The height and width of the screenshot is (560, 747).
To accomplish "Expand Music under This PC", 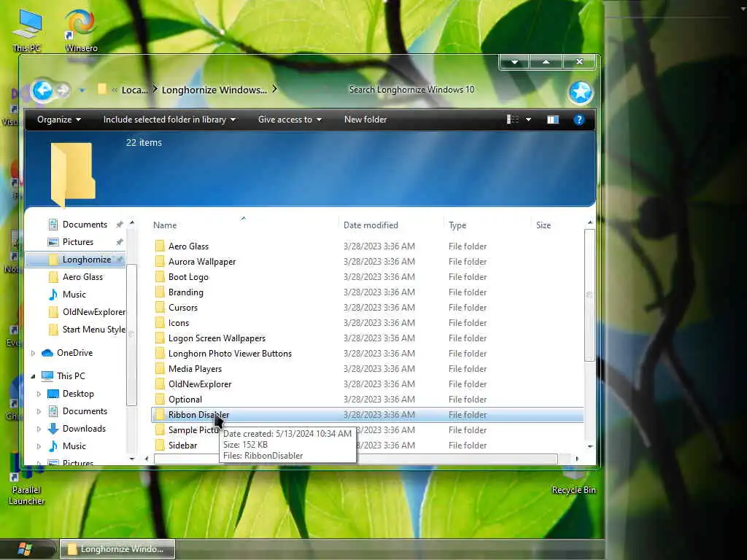I will click(x=39, y=446).
